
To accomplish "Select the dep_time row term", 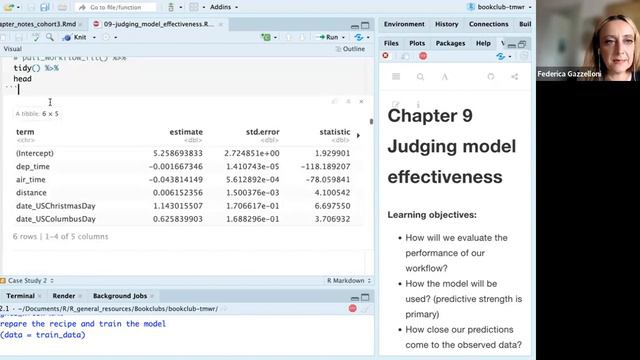I will [33, 167].
